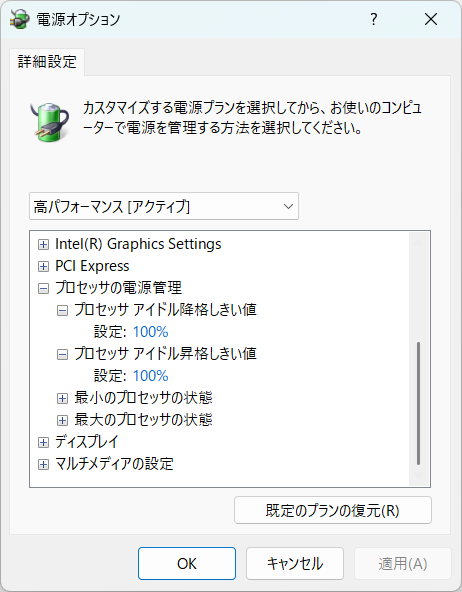This screenshot has height=592, width=462.
Task: Click the 100% value under 昇格しきい値
Action: [x=151, y=376]
